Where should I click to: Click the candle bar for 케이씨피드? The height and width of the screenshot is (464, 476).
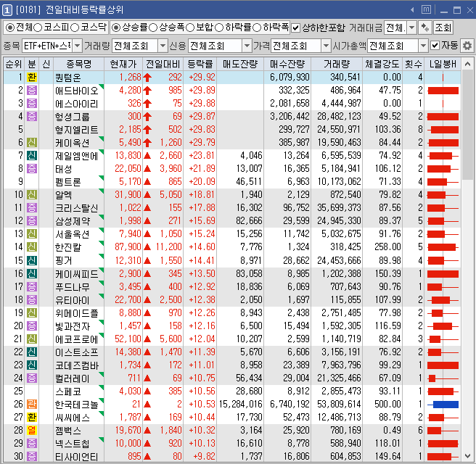tap(443, 274)
